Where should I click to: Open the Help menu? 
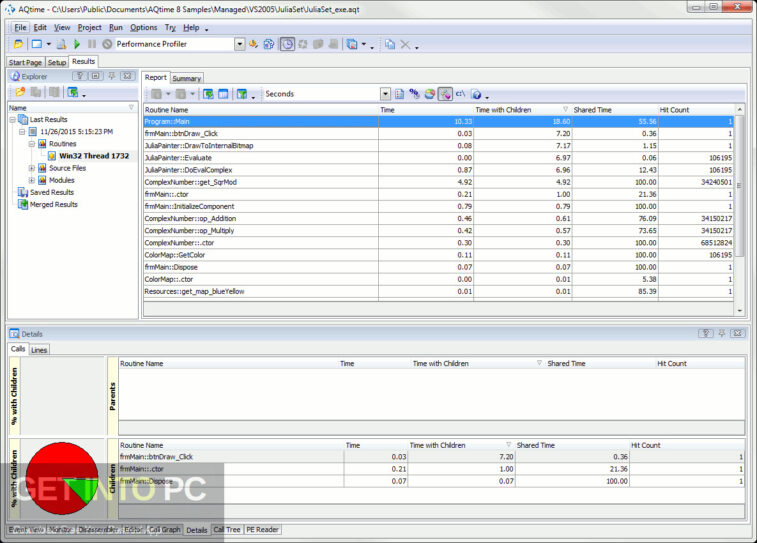(x=191, y=28)
